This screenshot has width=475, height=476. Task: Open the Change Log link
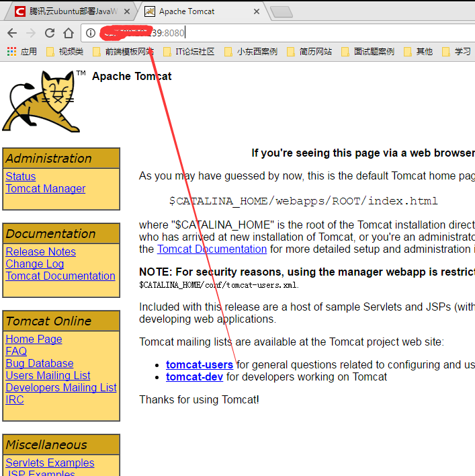point(34,264)
